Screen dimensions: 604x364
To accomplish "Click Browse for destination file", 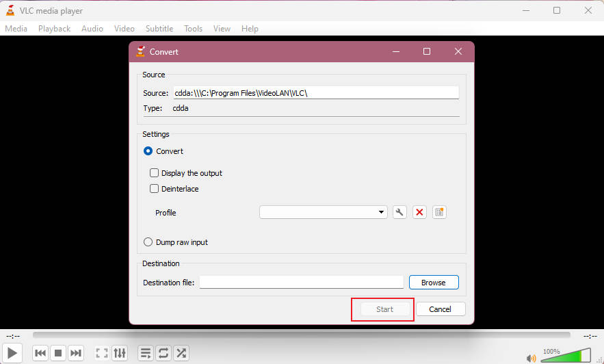I will pos(434,283).
